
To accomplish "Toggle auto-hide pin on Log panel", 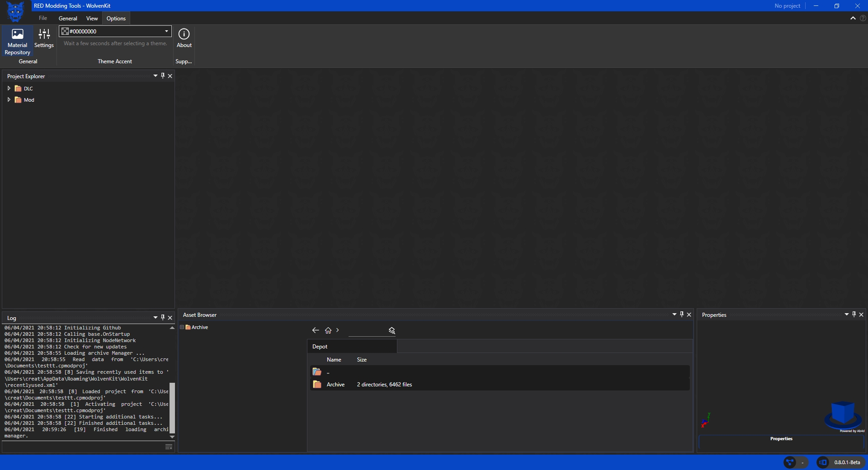I will [x=163, y=318].
